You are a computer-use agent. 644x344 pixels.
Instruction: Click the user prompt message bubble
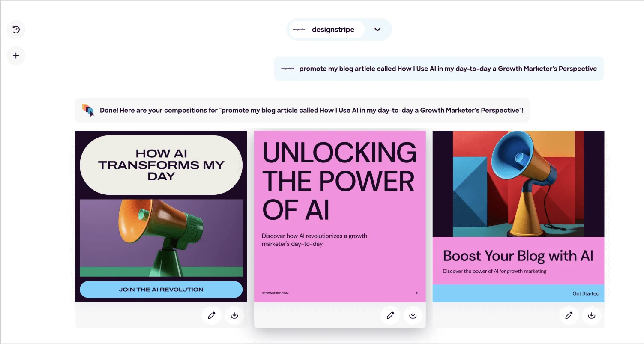point(439,69)
